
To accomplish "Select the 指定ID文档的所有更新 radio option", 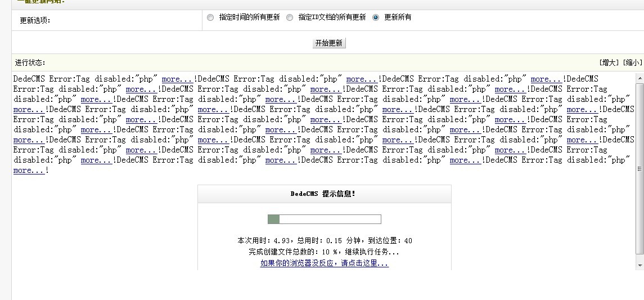I will (x=290, y=17).
